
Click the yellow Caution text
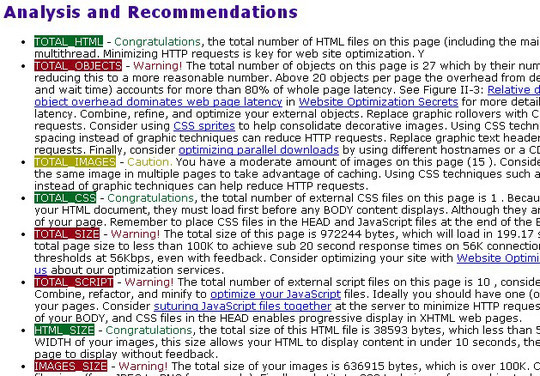[x=149, y=162]
